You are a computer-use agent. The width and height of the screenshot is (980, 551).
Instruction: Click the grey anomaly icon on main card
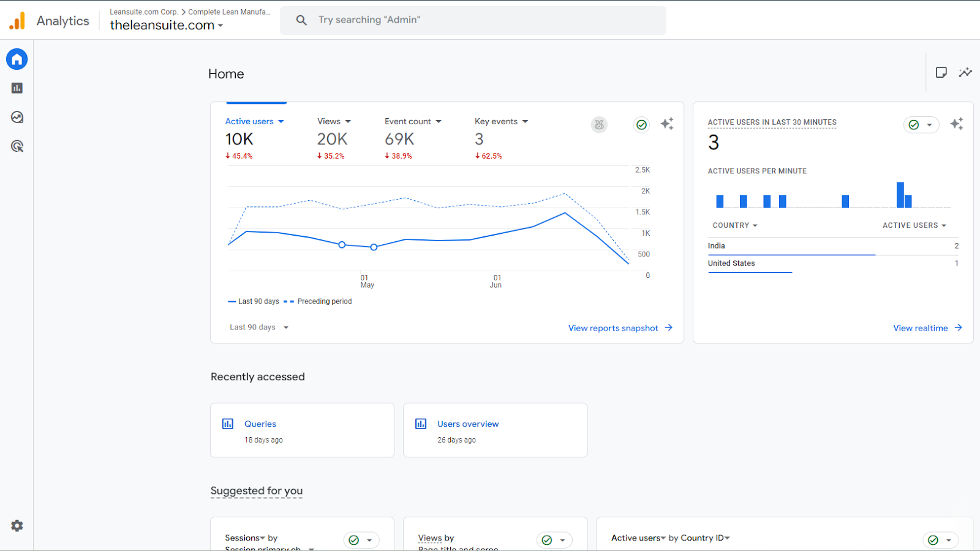click(x=599, y=125)
